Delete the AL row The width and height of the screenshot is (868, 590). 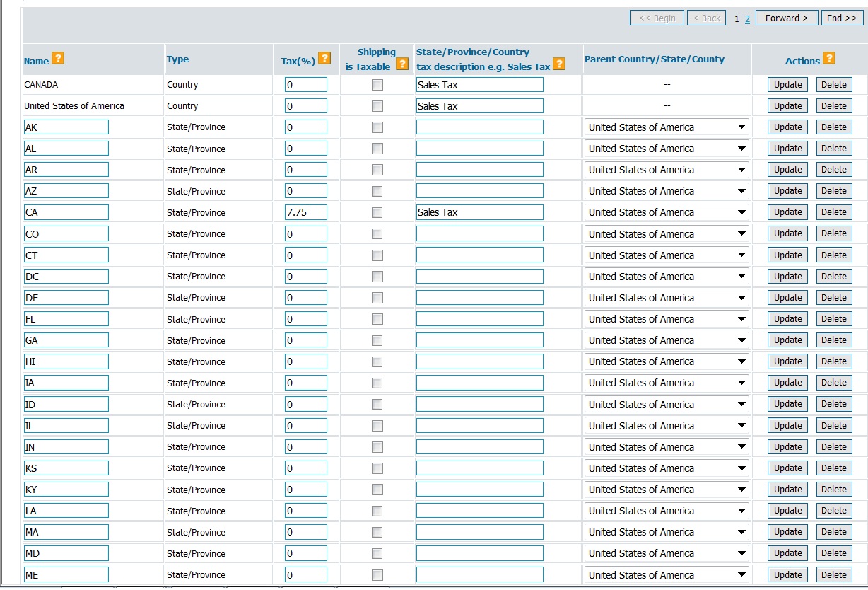(834, 149)
